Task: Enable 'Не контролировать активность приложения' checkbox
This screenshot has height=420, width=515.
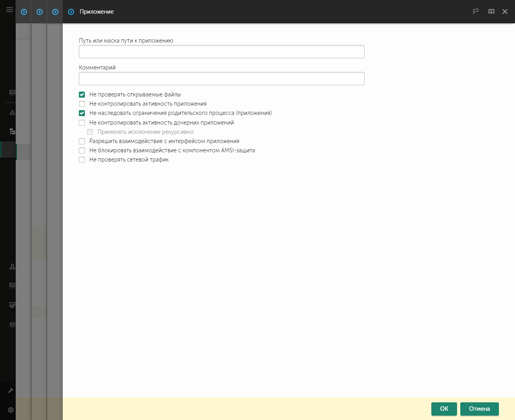Action: pos(82,104)
